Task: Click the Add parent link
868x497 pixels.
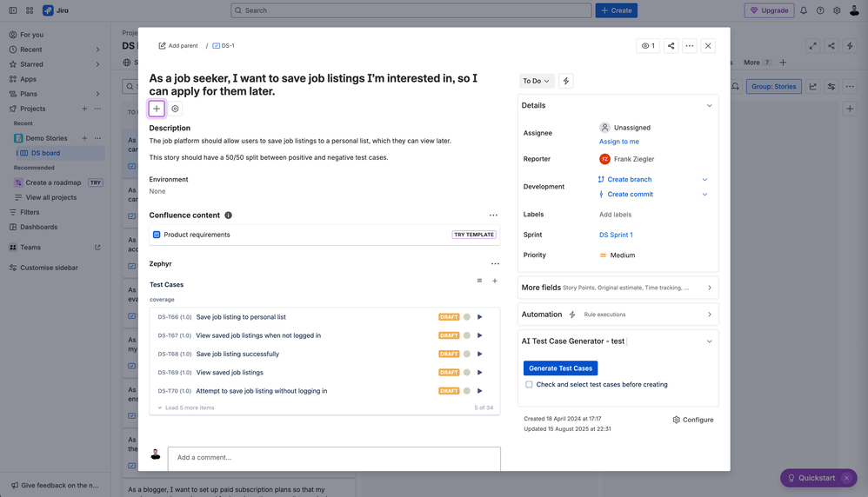Action: pyautogui.click(x=178, y=46)
